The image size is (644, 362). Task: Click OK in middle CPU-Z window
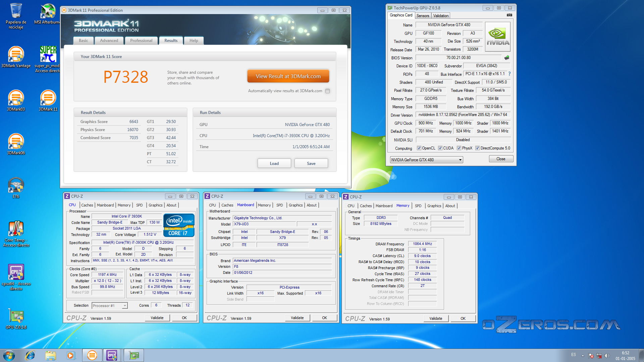point(325,318)
